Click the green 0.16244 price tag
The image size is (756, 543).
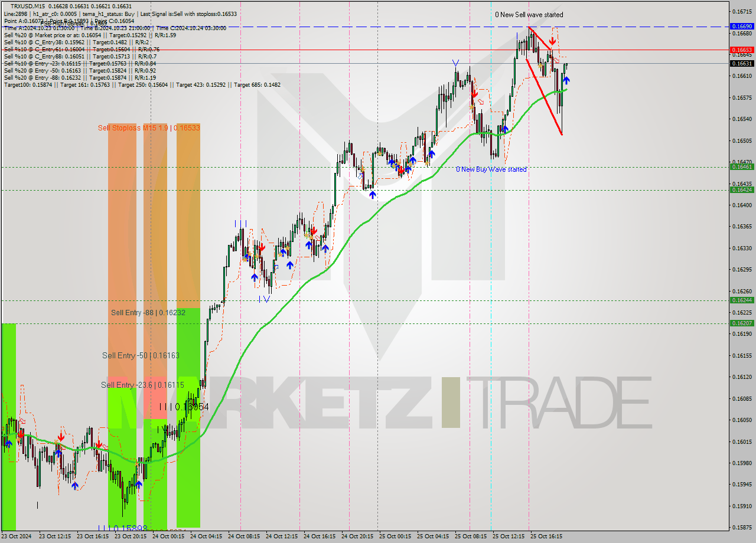coord(742,300)
